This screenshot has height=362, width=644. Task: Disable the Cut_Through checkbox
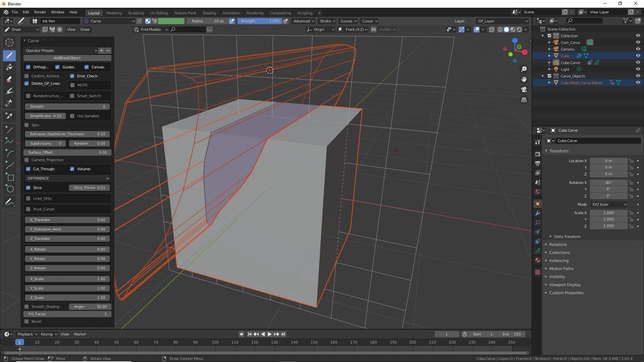coord(28,169)
